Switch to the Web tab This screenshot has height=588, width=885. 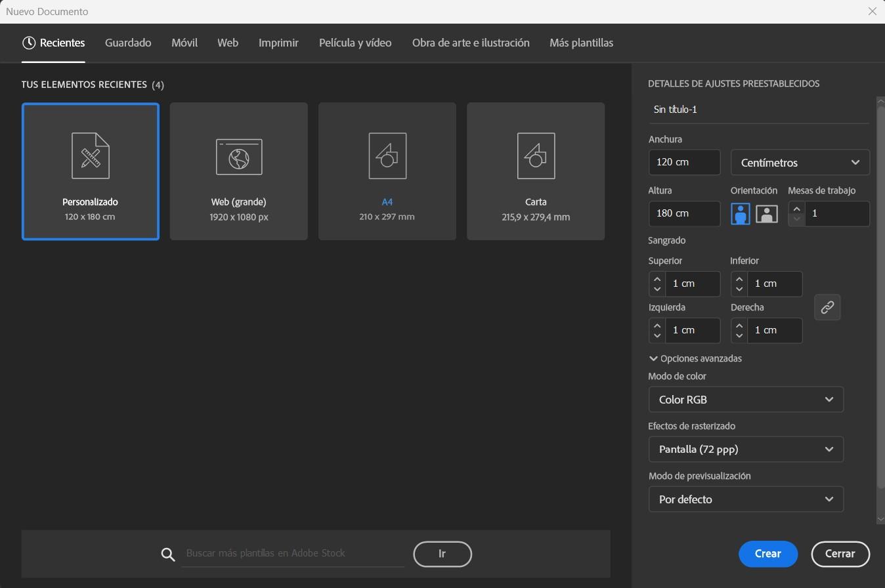coord(228,43)
